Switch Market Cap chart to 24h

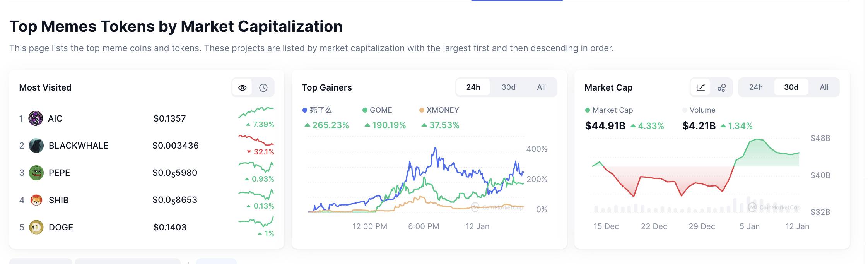pos(756,87)
